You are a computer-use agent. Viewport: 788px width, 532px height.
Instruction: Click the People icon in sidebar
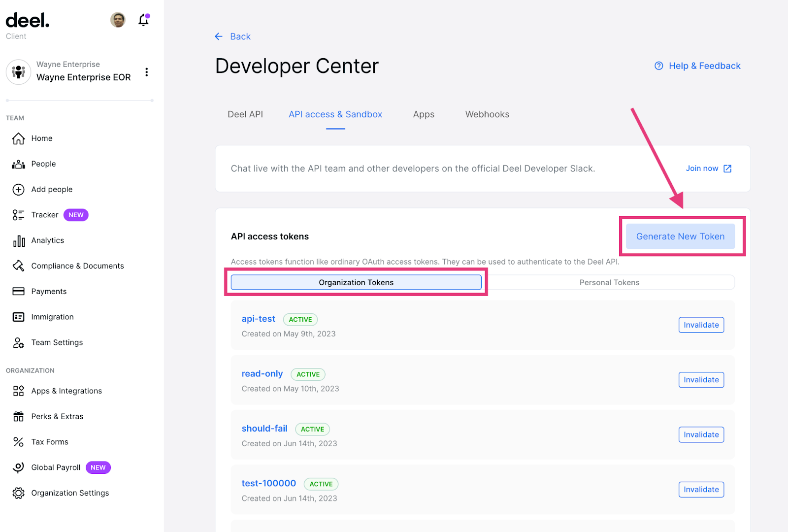(18, 164)
